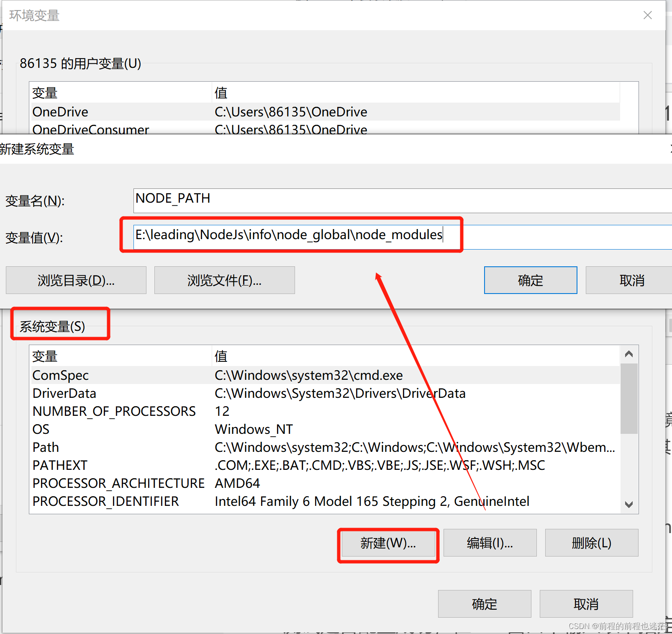Click the Path value starting C:\Windows\system32;
Image resolution: width=672 pixels, height=634 pixels.
pos(415,447)
